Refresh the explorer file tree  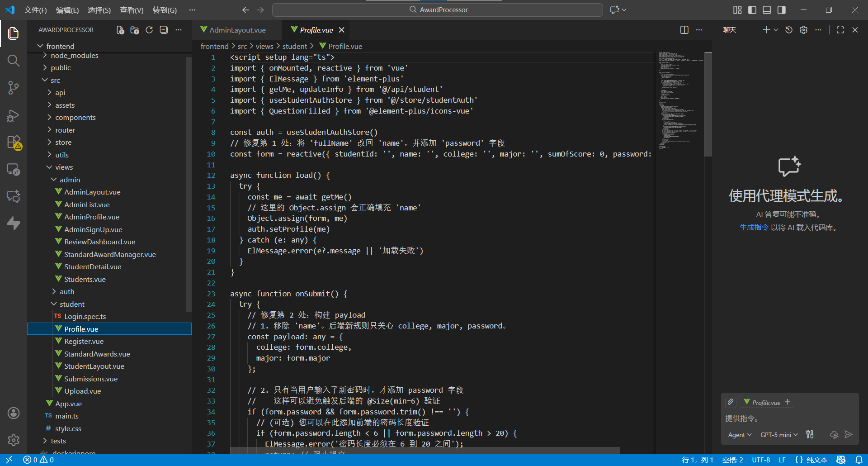click(149, 30)
